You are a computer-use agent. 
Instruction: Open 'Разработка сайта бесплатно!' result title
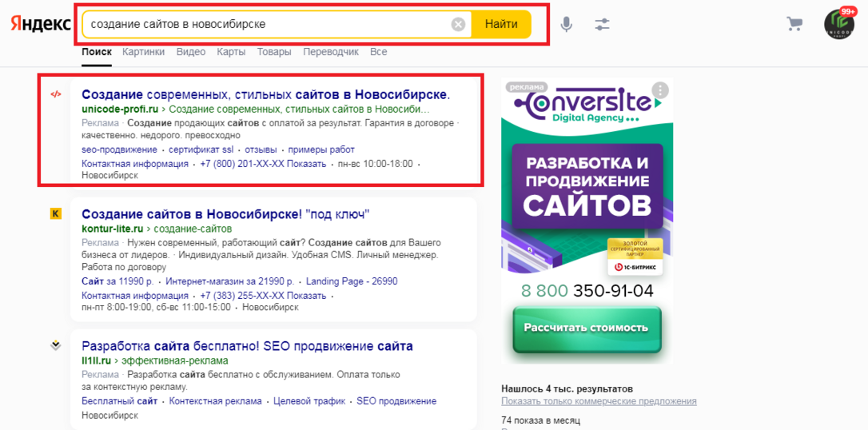point(247,346)
